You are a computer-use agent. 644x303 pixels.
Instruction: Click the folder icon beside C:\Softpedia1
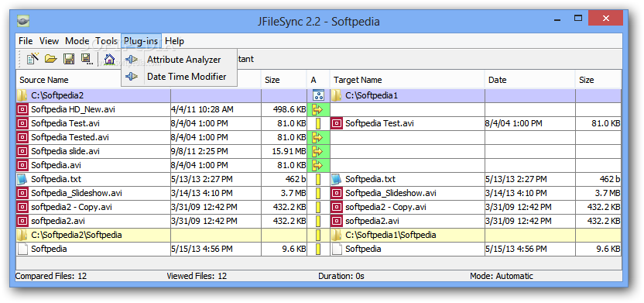point(337,96)
